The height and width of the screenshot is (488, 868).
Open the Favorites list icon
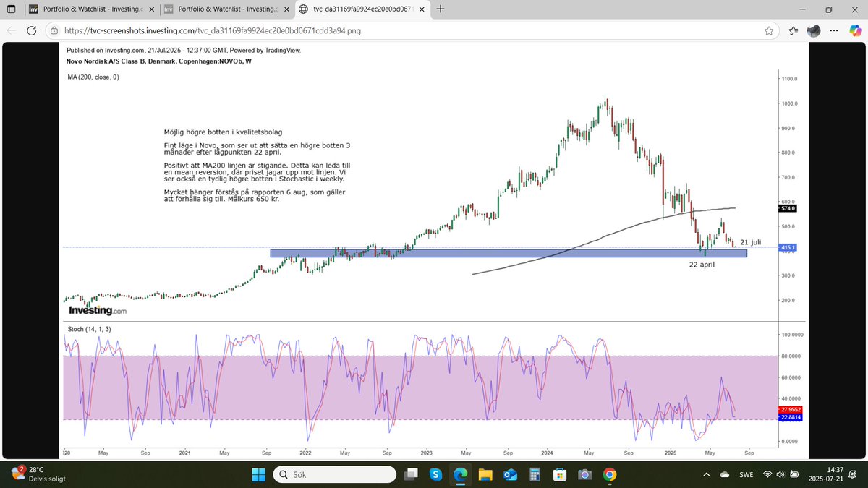pos(793,31)
